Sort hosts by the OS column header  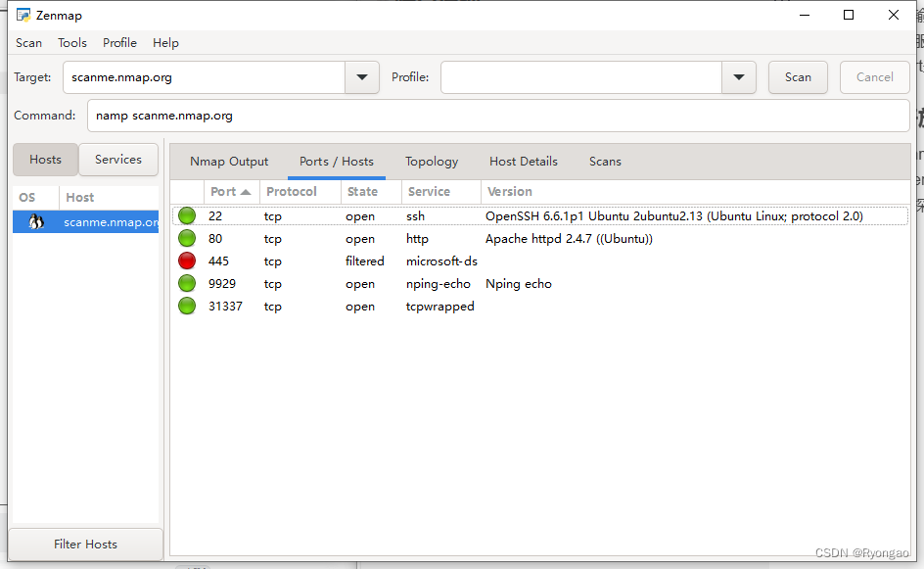click(35, 198)
